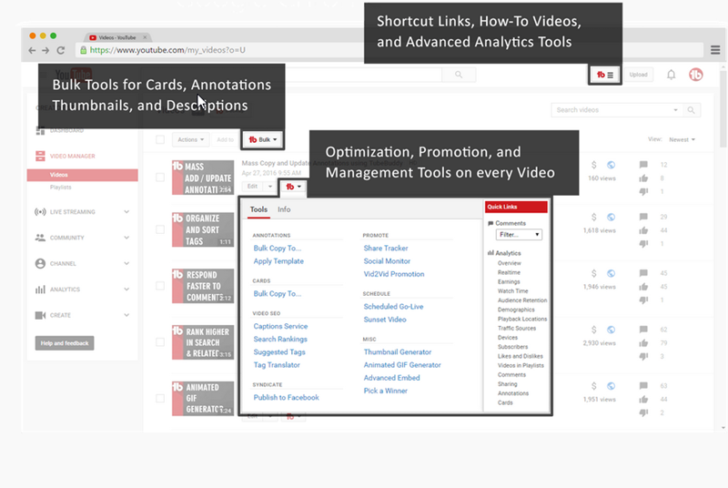Toggle the select-all checkbox next to Actions

point(160,140)
